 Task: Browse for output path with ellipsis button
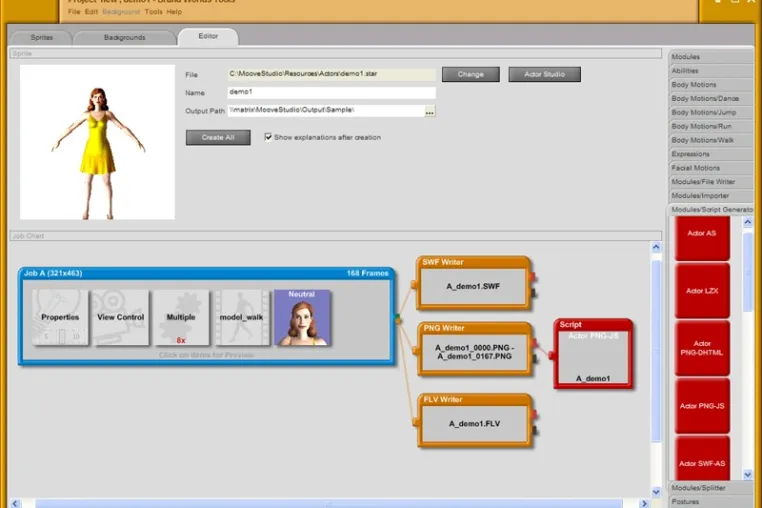(430, 112)
